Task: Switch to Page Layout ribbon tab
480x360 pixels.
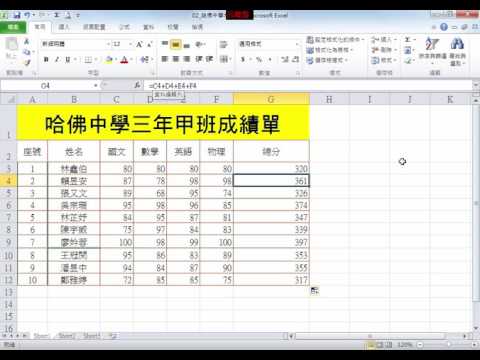Action: [94, 27]
